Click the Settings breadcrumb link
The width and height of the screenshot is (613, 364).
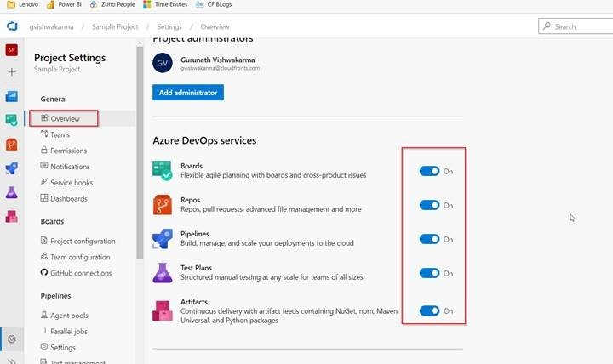[169, 26]
